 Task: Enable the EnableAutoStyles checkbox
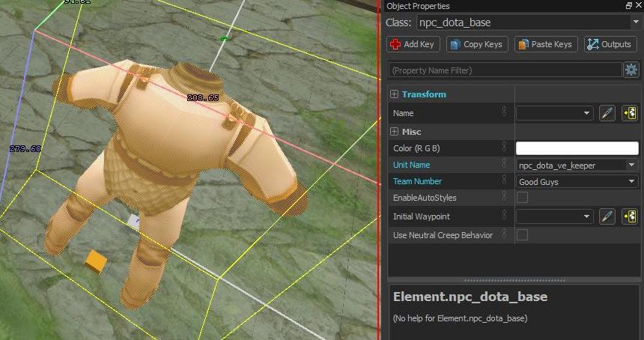pyautogui.click(x=523, y=198)
